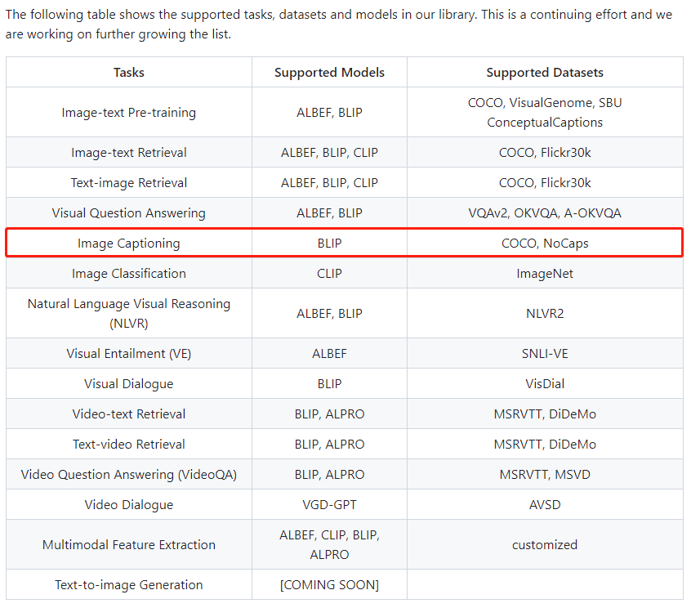The image size is (700, 608).
Task: Select the "Text-image Retrieval" task cell
Action: [129, 183]
